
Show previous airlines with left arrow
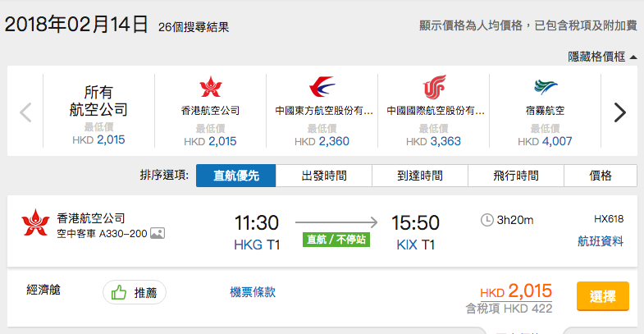tap(25, 112)
